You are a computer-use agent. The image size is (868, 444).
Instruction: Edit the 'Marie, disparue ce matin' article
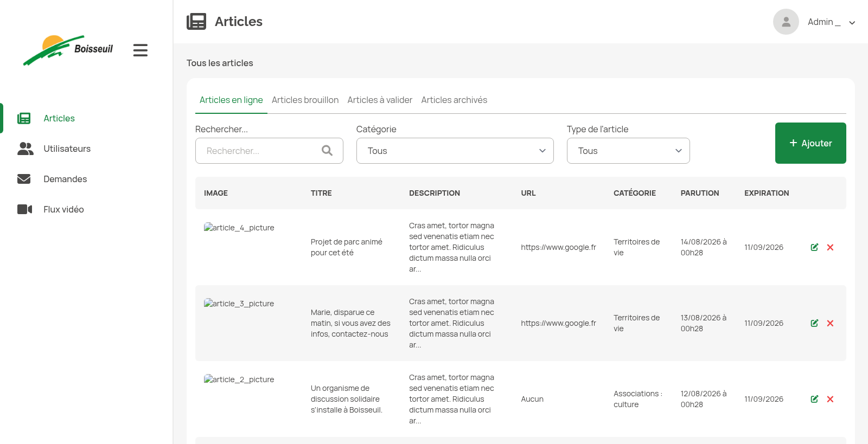pos(814,323)
